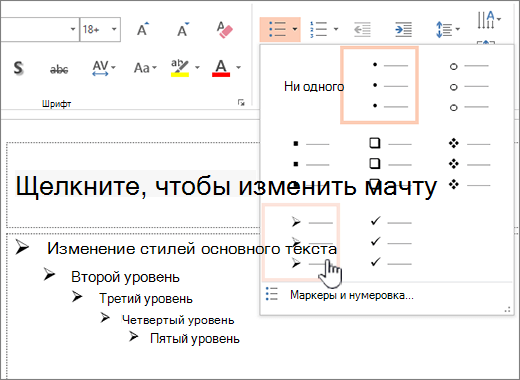Image resolution: width=520 pixels, height=380 pixels.
Task: Click the 'Шрифт' group label
Action: (x=56, y=104)
